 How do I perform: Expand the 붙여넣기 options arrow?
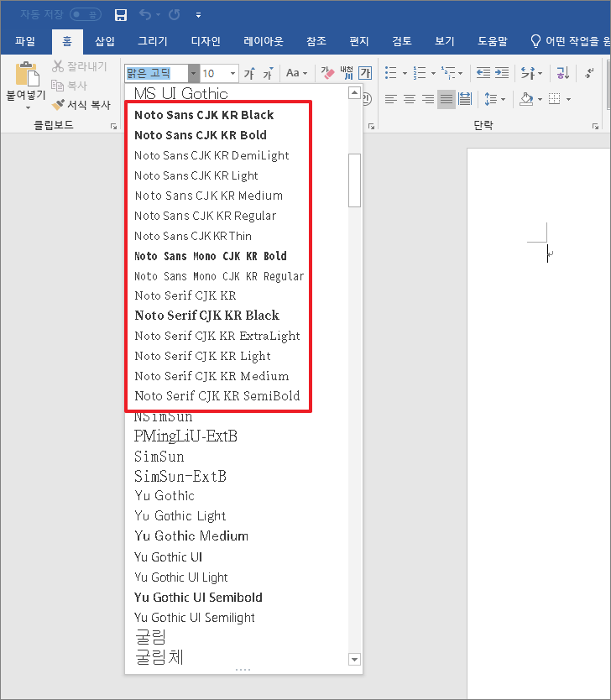(28, 107)
